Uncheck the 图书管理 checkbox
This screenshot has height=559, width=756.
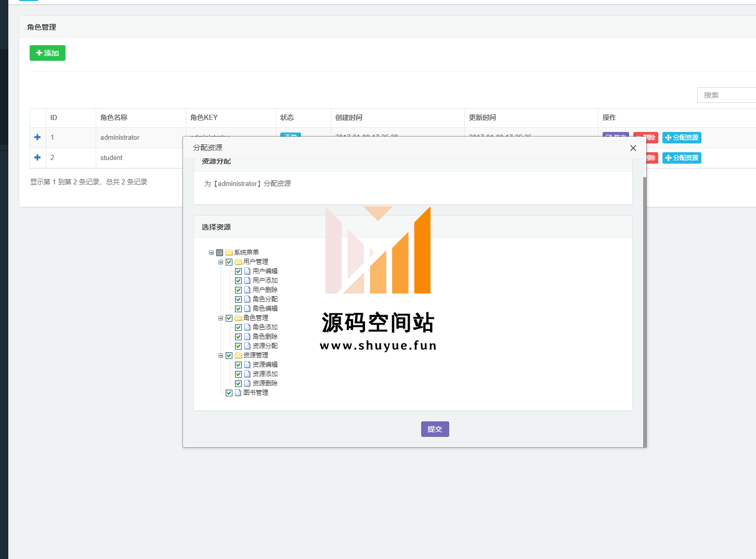coord(229,393)
